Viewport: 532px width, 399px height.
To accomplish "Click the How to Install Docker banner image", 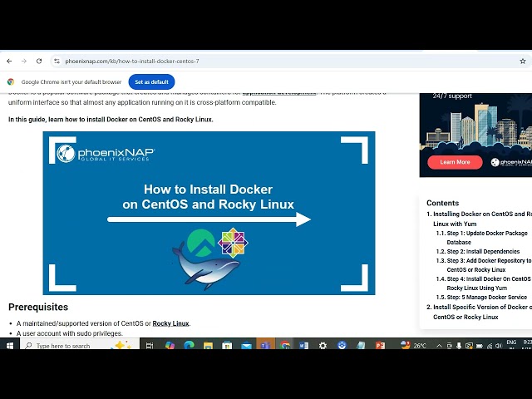I will pyautogui.click(x=209, y=213).
